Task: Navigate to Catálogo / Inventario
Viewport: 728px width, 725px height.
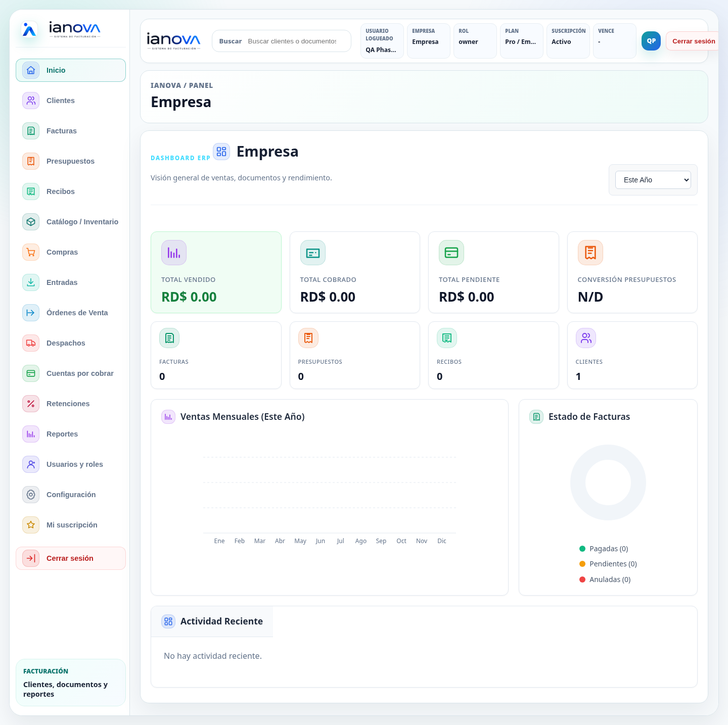Action: click(x=71, y=222)
